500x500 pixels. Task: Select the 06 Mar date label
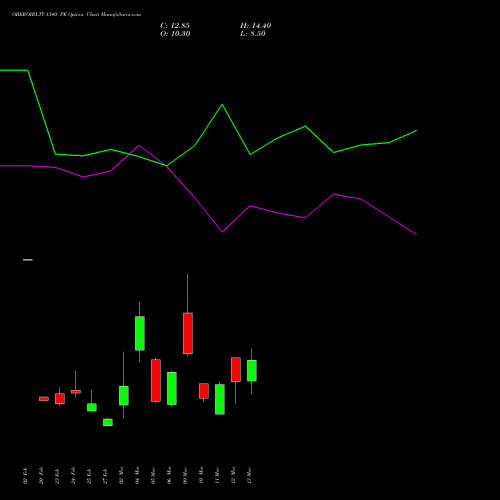(169, 475)
